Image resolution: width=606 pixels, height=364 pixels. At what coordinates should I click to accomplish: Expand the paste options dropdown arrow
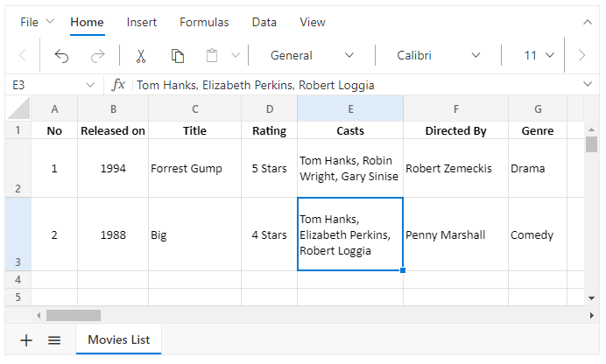point(235,55)
